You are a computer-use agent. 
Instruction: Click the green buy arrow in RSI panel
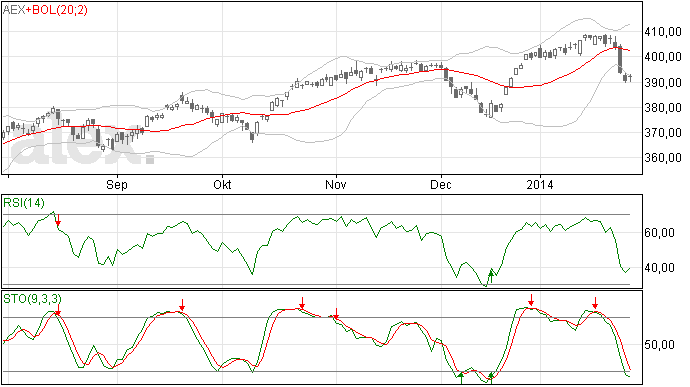[491, 277]
